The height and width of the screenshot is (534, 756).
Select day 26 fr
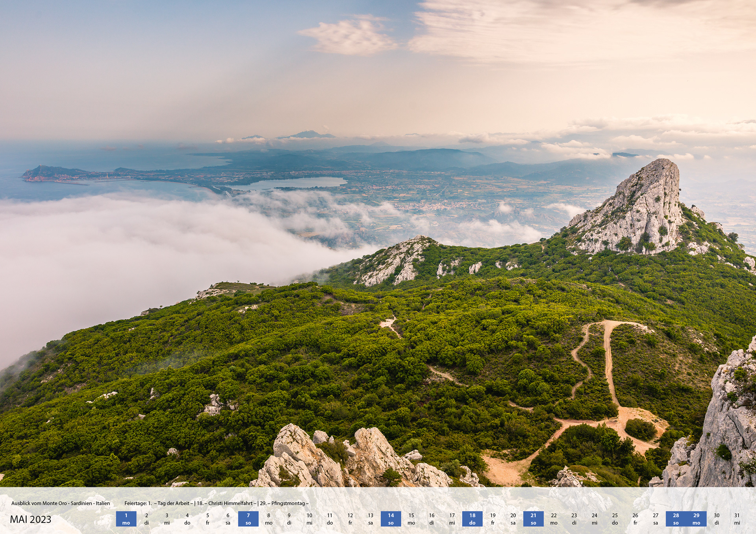[635, 519]
